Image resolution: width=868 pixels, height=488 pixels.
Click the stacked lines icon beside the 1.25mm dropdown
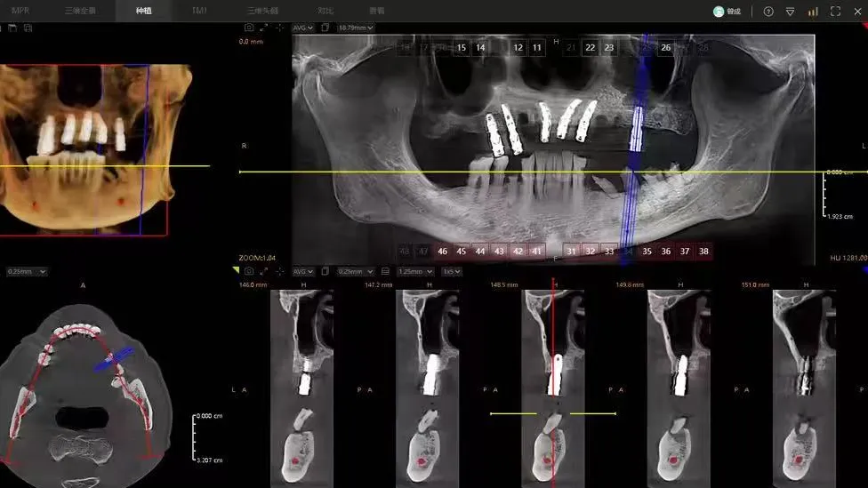[385, 271]
